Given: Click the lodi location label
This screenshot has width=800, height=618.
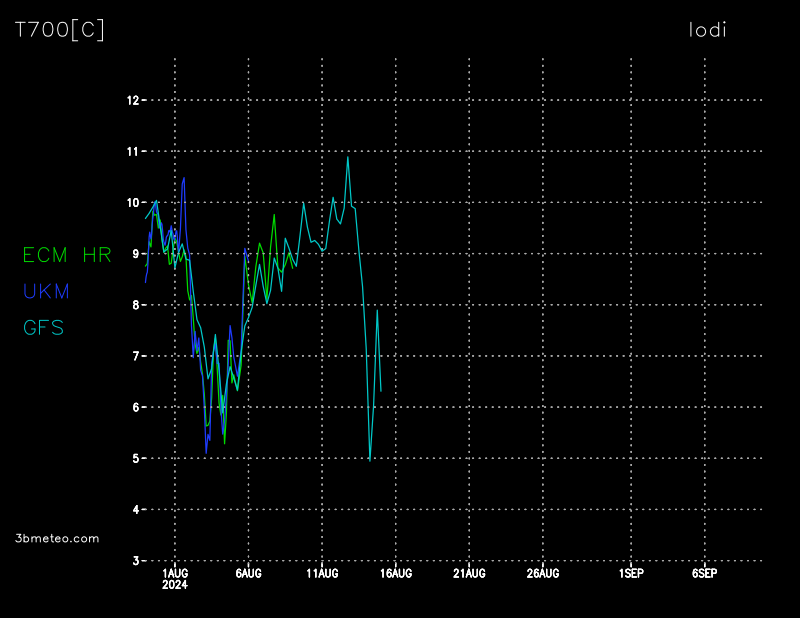Looking at the screenshot, I should [x=708, y=30].
